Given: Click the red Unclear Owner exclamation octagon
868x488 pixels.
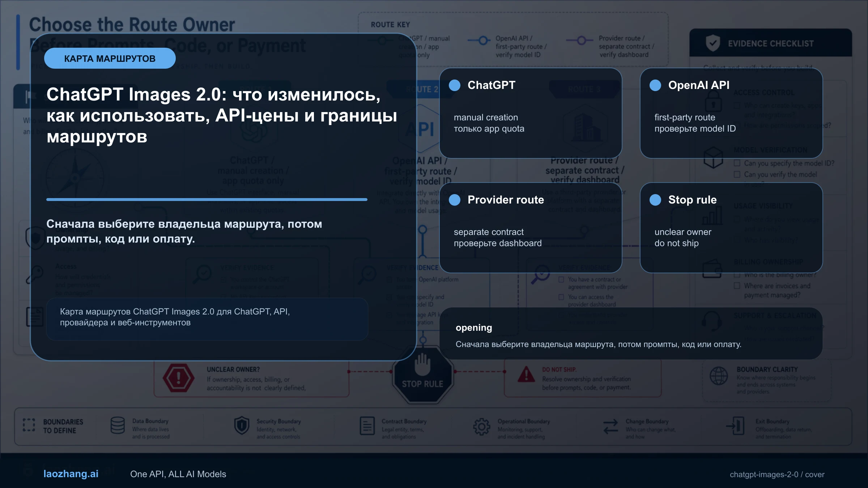Looking at the screenshot, I should coord(178,378).
